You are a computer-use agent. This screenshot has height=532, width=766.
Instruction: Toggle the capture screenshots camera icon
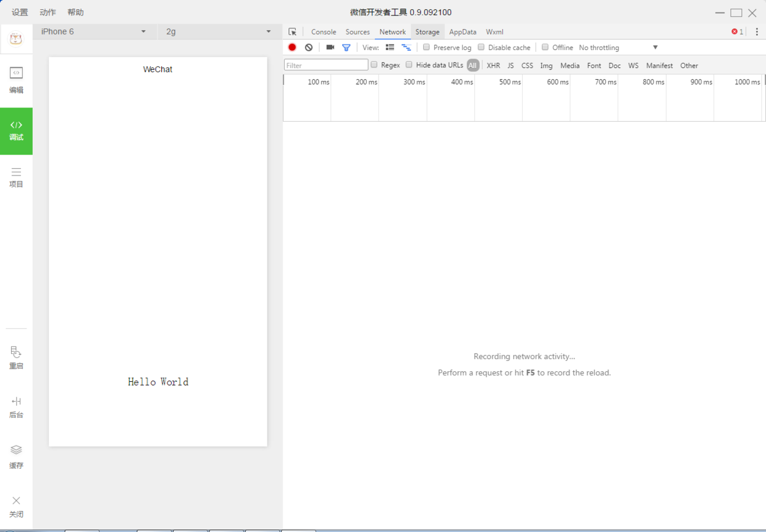pyautogui.click(x=330, y=47)
